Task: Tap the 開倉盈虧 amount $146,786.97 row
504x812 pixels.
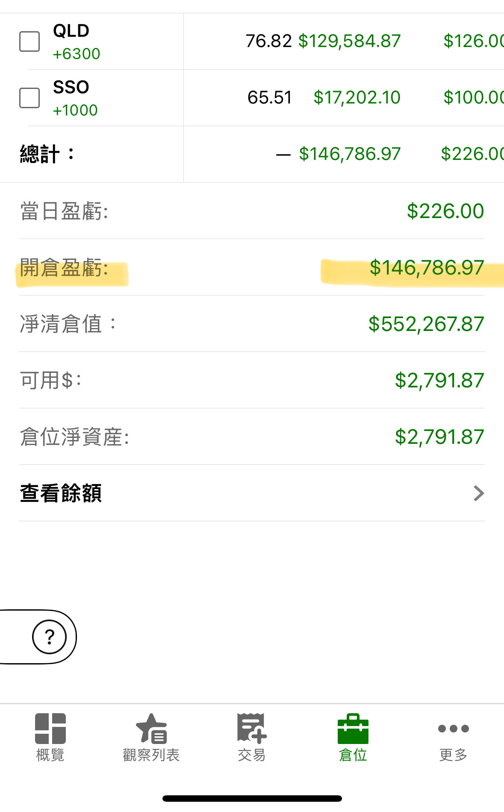Action: tap(427, 268)
